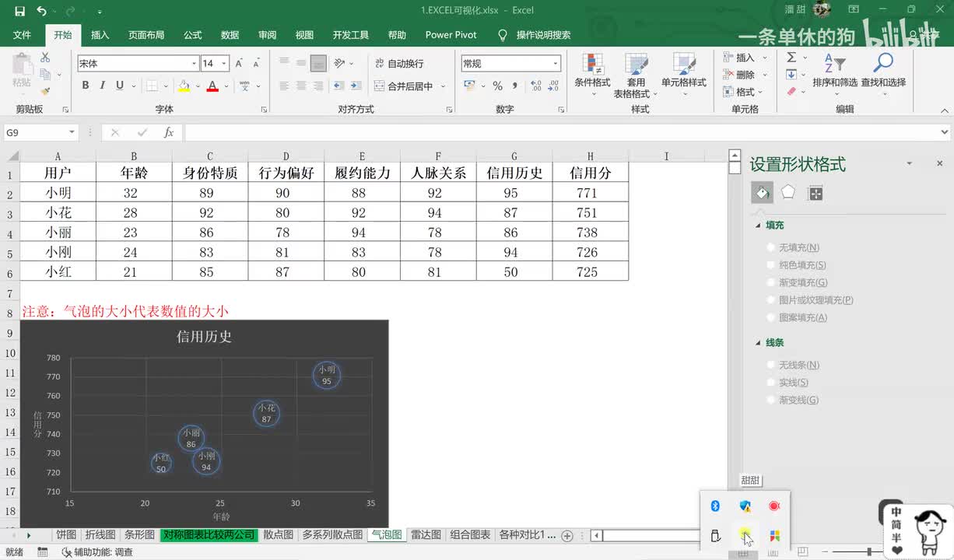Select the 小明 bubble in chart
Viewport: 954px width, 560px height.
327,375
